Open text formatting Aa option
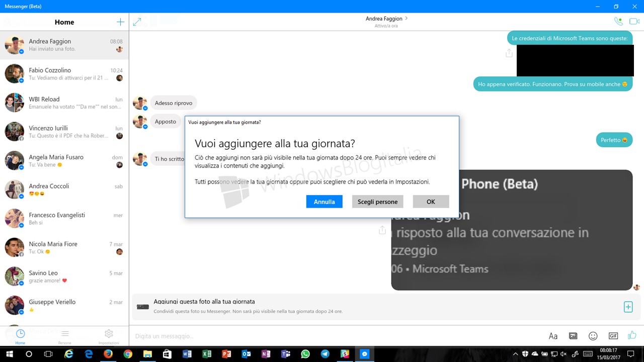The height and width of the screenshot is (362, 644). coord(553,336)
